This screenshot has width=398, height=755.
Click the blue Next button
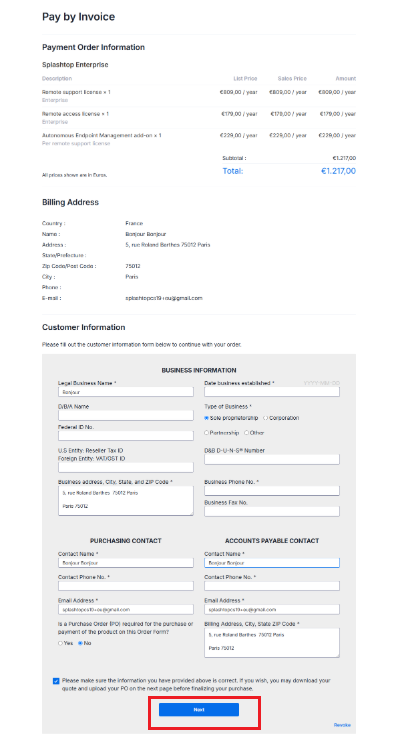click(x=199, y=710)
